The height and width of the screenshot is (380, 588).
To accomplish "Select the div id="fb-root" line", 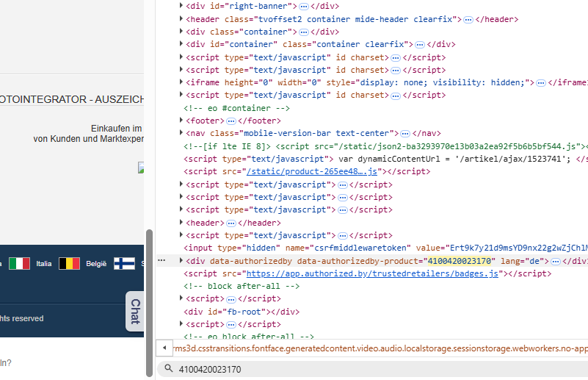I will (242, 312).
